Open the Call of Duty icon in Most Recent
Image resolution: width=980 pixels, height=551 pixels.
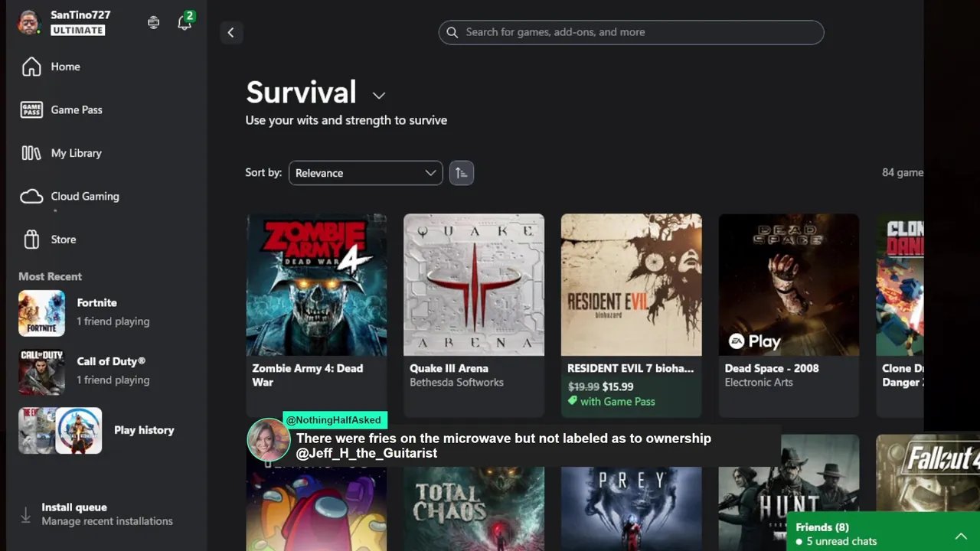point(41,372)
